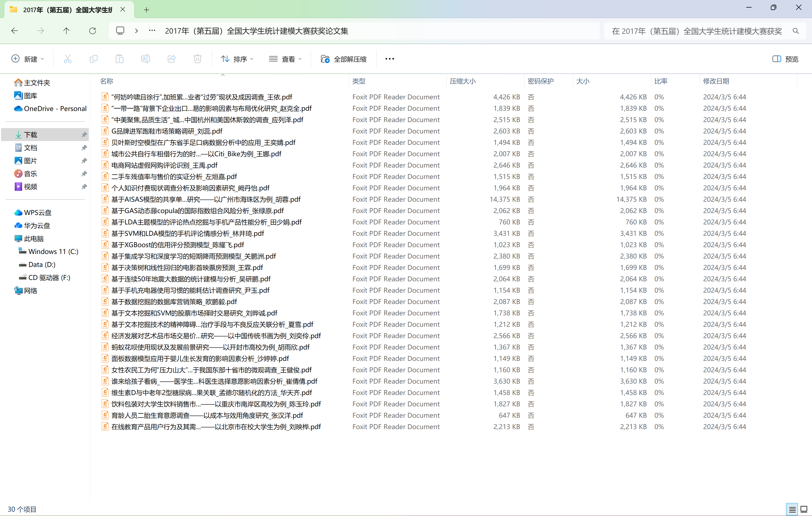
Task: Click the Cut scissors icon
Action: [x=67, y=59]
